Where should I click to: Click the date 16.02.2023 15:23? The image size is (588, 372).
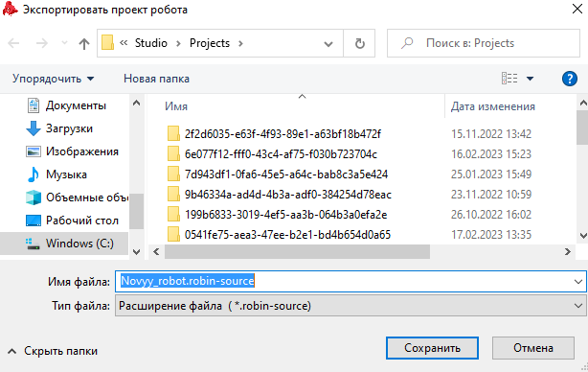click(491, 154)
